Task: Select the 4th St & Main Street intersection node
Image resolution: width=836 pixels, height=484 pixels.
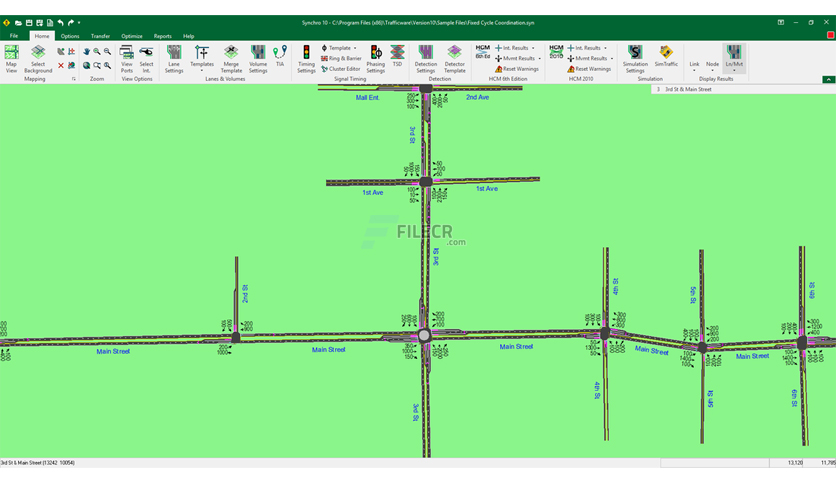Action: (x=605, y=334)
